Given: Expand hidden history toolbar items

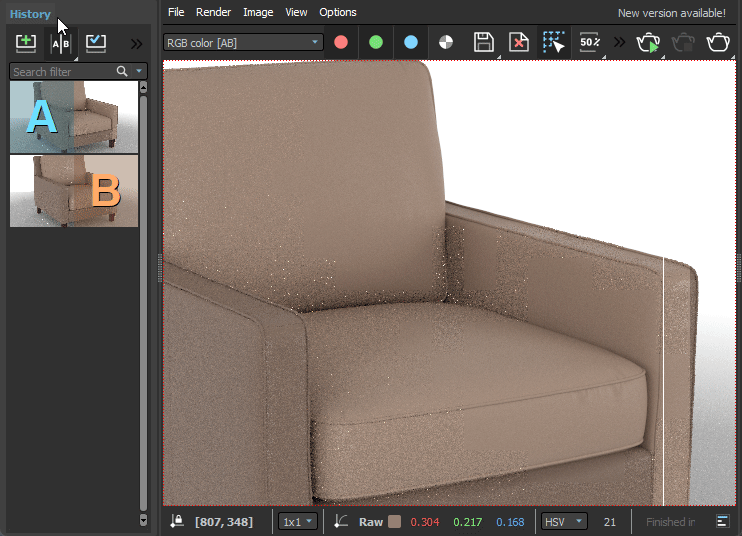Looking at the screenshot, I should pyautogui.click(x=137, y=43).
